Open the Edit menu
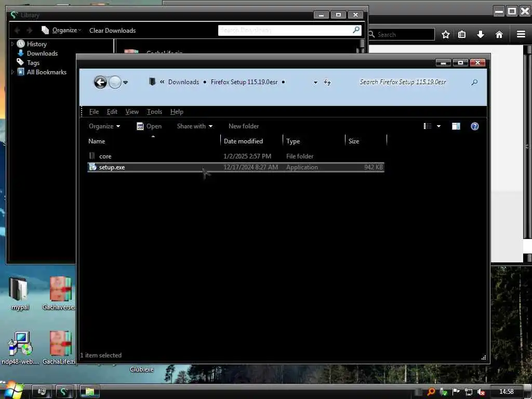 [x=112, y=112]
